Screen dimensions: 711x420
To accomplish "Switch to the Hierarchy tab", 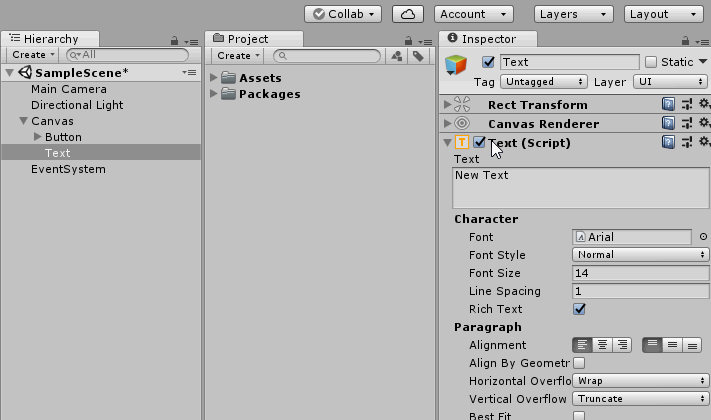I will tap(50, 39).
